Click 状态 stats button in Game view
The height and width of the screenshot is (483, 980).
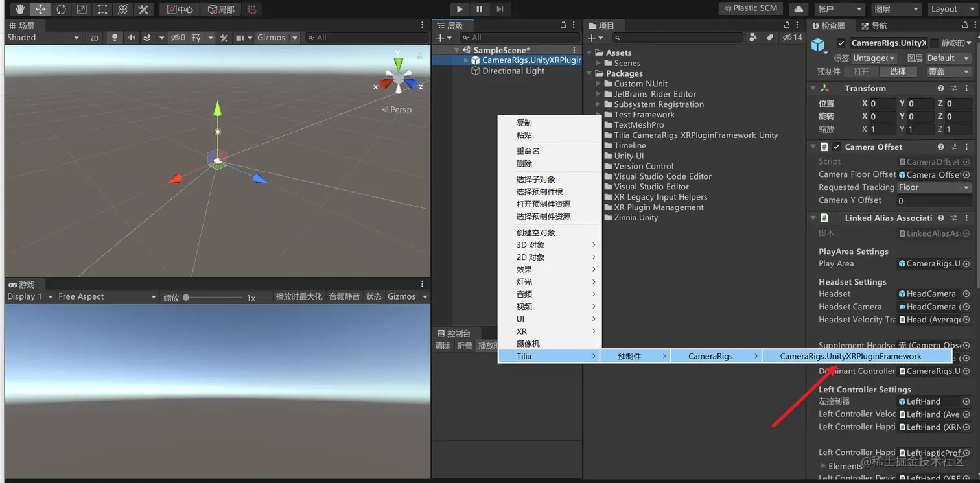(x=374, y=297)
